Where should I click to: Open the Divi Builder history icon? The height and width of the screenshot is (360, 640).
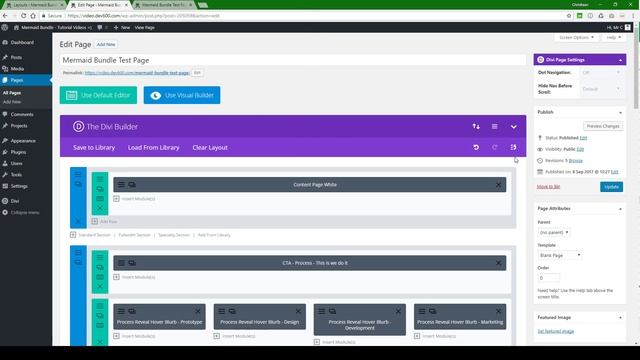(x=513, y=147)
